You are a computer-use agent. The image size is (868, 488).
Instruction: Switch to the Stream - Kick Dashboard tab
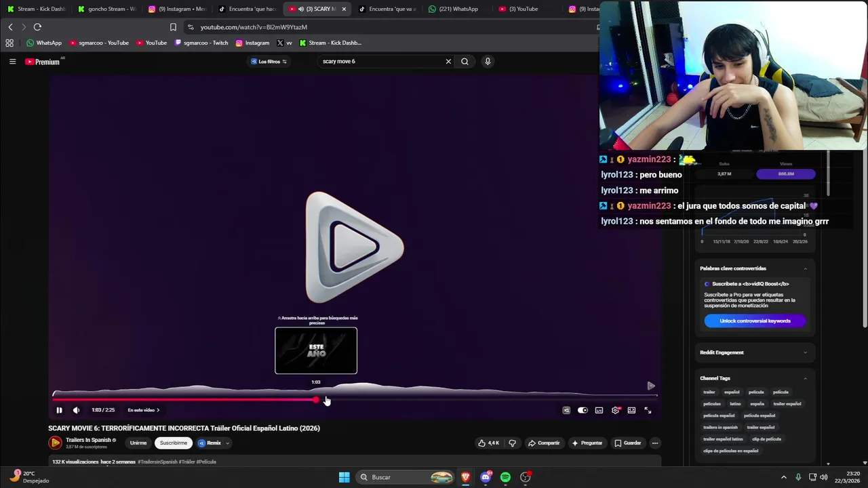click(36, 9)
